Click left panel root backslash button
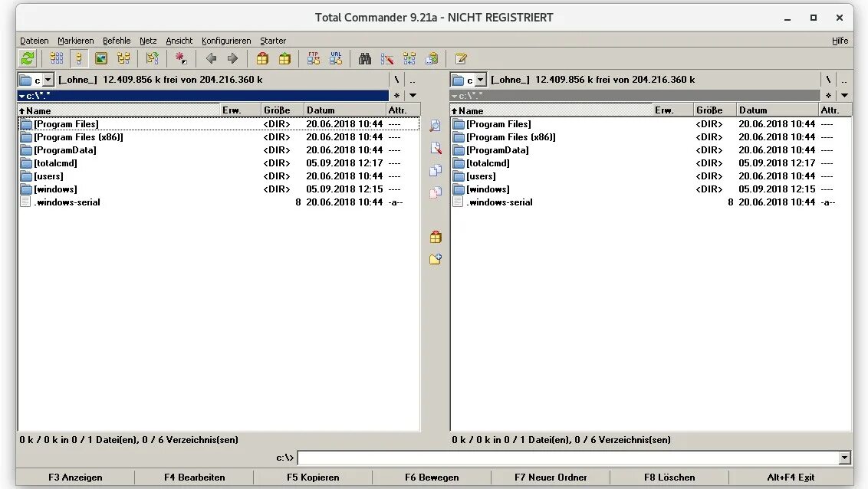This screenshot has height=489, width=868. pyautogui.click(x=396, y=80)
